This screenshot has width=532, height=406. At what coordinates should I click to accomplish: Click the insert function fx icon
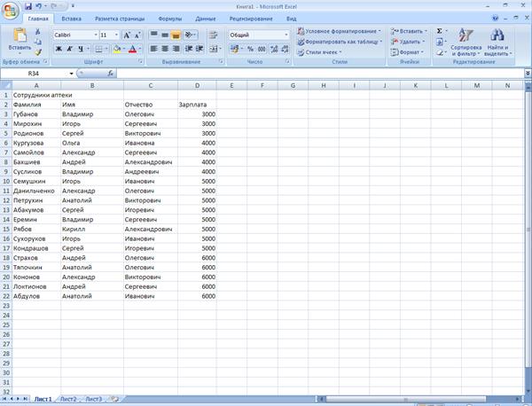[x=110, y=74]
